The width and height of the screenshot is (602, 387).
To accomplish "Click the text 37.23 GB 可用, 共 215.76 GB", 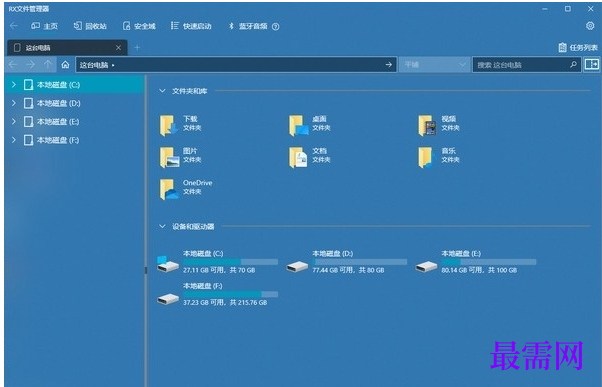I will pos(225,303).
